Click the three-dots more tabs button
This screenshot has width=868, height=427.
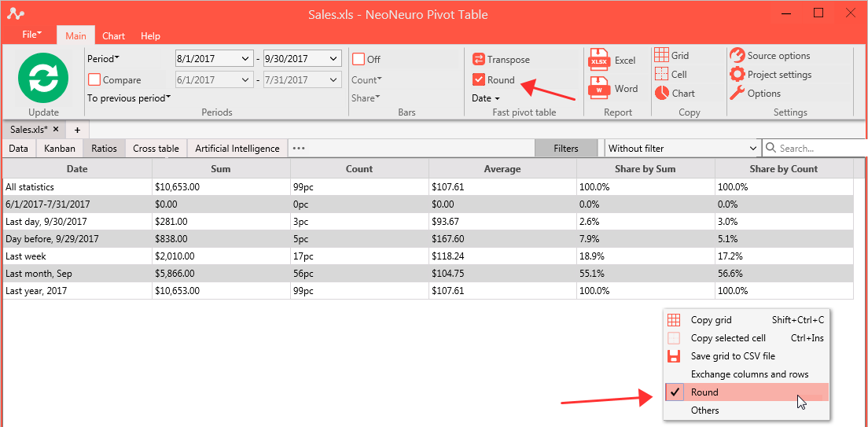300,149
